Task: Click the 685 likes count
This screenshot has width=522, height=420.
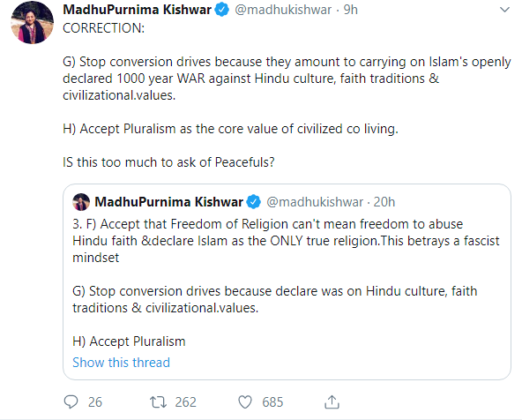Action: [x=272, y=402]
